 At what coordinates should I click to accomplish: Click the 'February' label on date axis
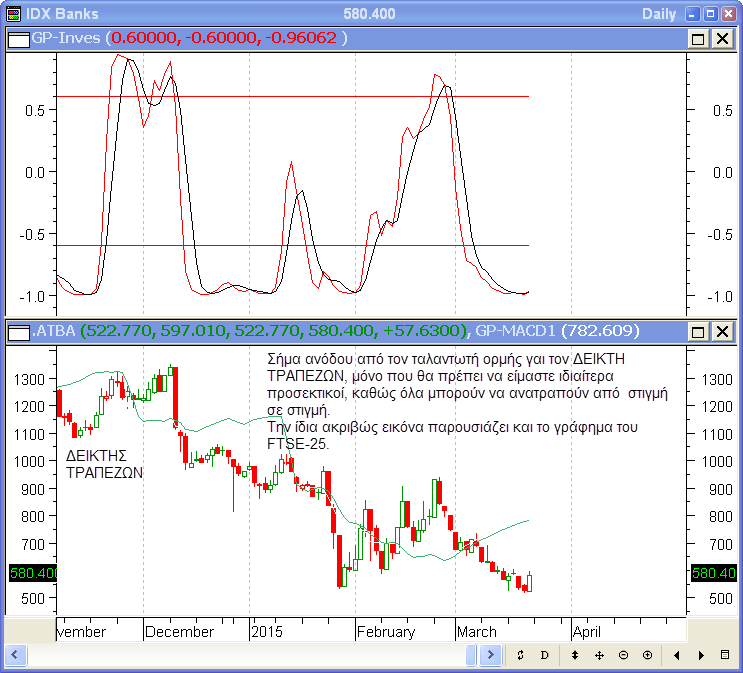pos(386,632)
